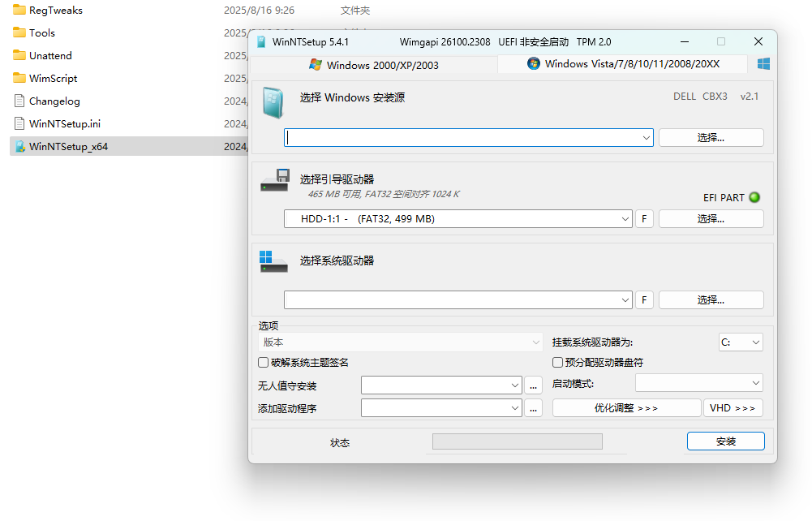The height and width of the screenshot is (521, 812).
Task: Click the Windows install source box icon
Action: point(273,102)
